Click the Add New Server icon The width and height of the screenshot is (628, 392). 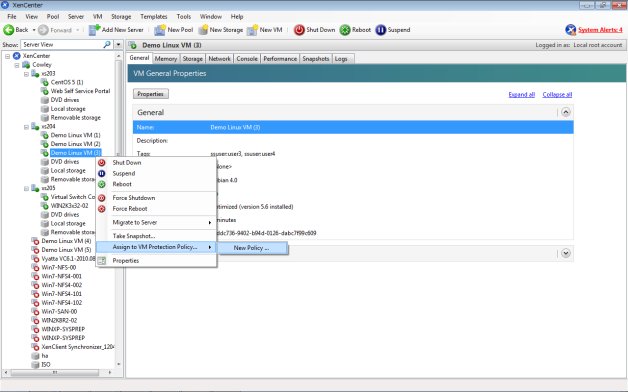pos(94,30)
